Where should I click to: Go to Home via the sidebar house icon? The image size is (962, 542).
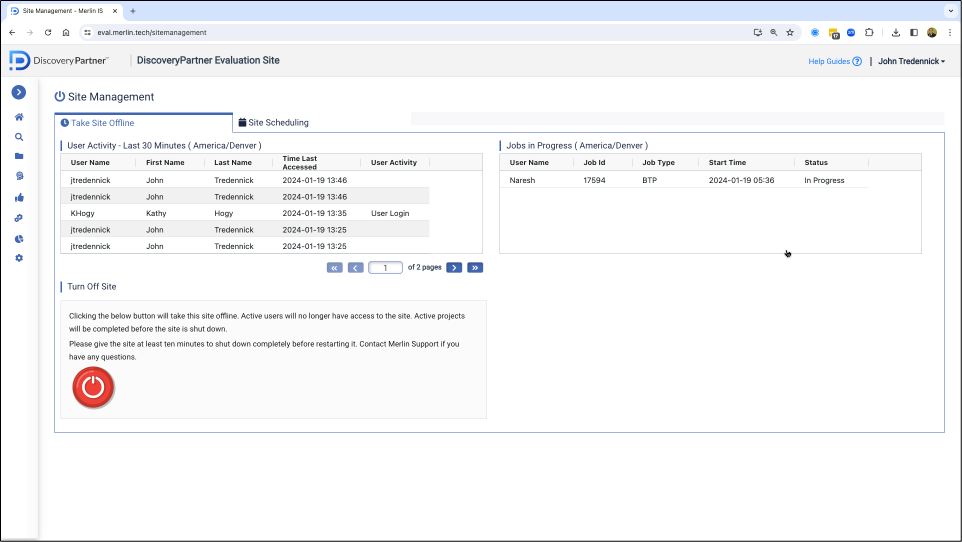click(x=19, y=117)
